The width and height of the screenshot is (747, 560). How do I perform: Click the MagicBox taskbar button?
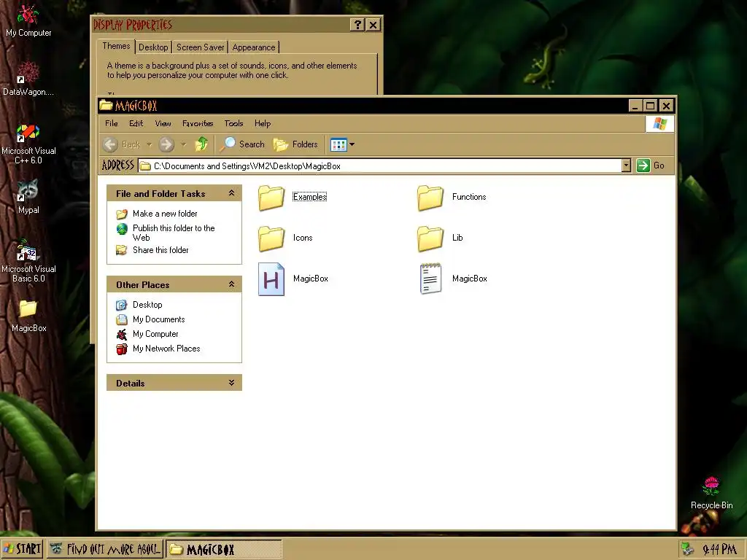click(224, 549)
